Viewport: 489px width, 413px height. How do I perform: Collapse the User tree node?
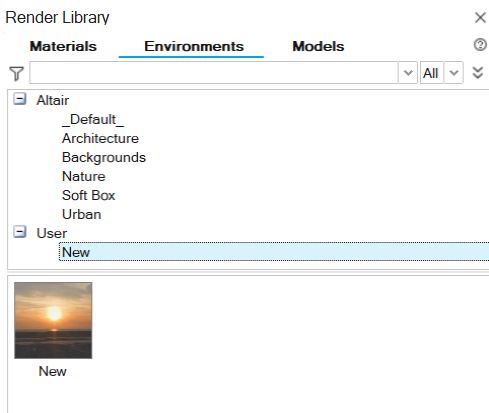[20, 232]
